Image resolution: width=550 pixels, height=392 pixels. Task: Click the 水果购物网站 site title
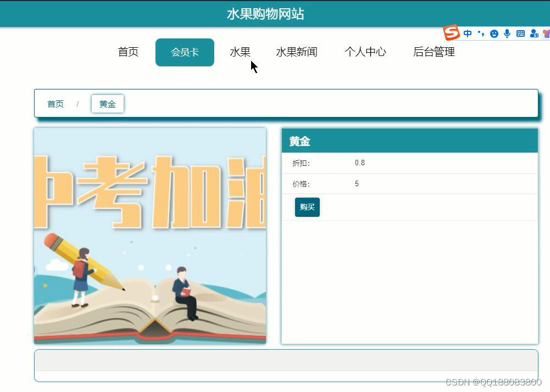pyautogui.click(x=265, y=14)
